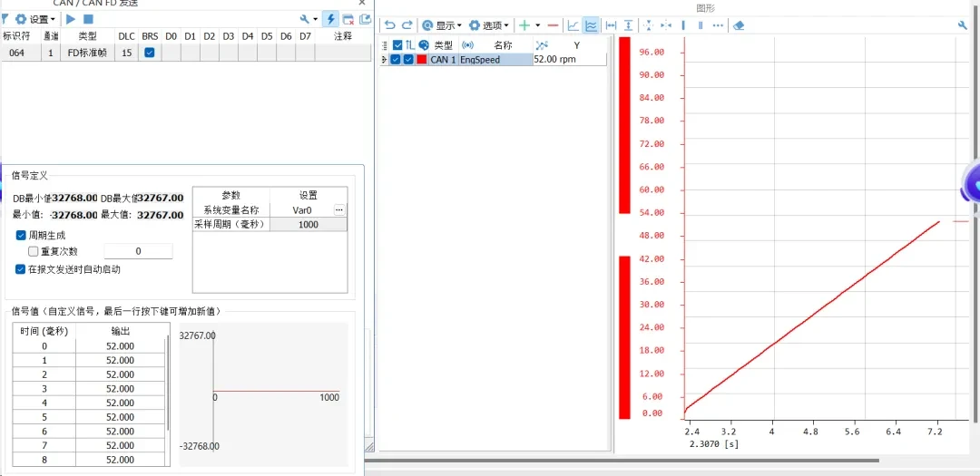Open graph settings with the wrench icon
Image resolution: width=980 pixels, height=476 pixels.
tap(963, 25)
